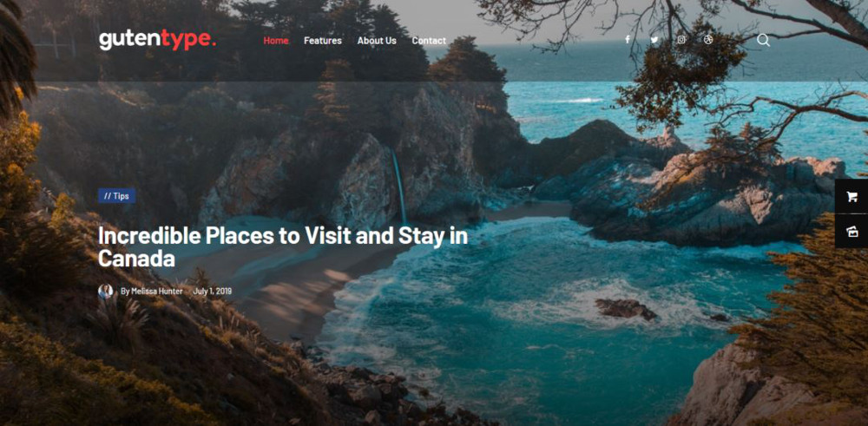Navigate to About Us page
The image size is (868, 426).
coord(377,41)
